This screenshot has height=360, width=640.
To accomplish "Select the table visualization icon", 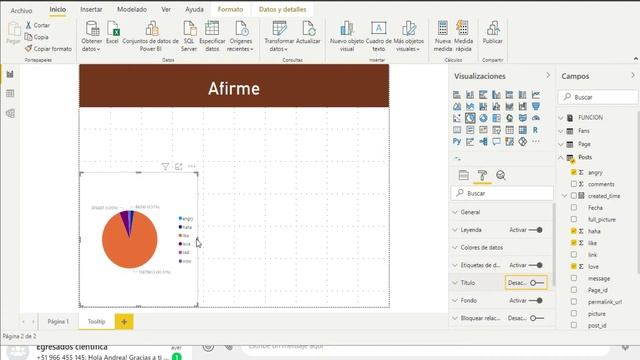I will coord(509,130).
